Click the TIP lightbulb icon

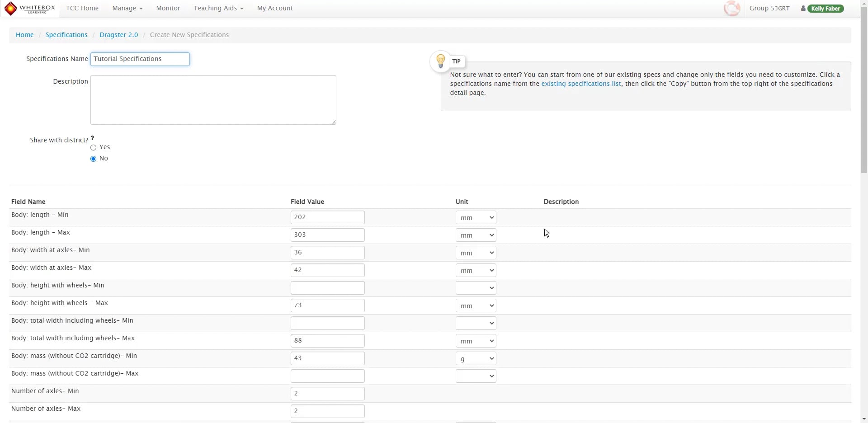click(x=440, y=61)
